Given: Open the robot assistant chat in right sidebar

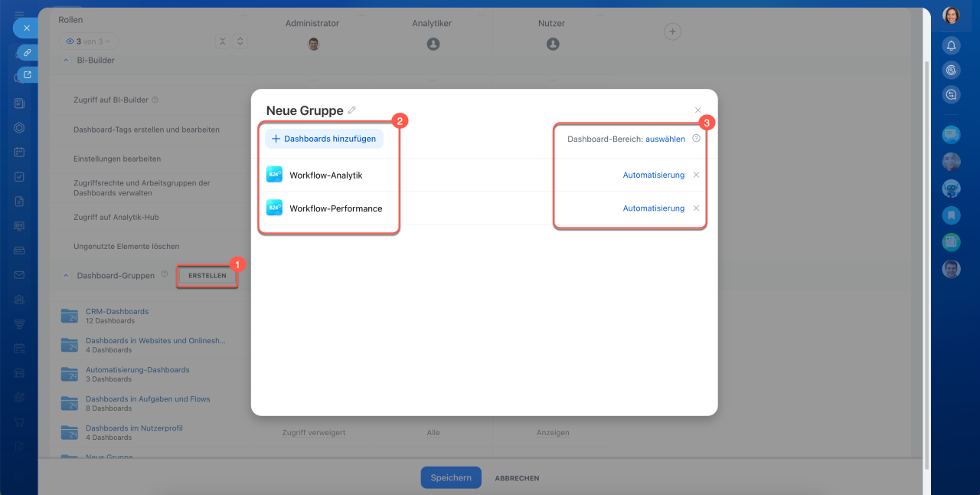Looking at the screenshot, I should pos(951,188).
